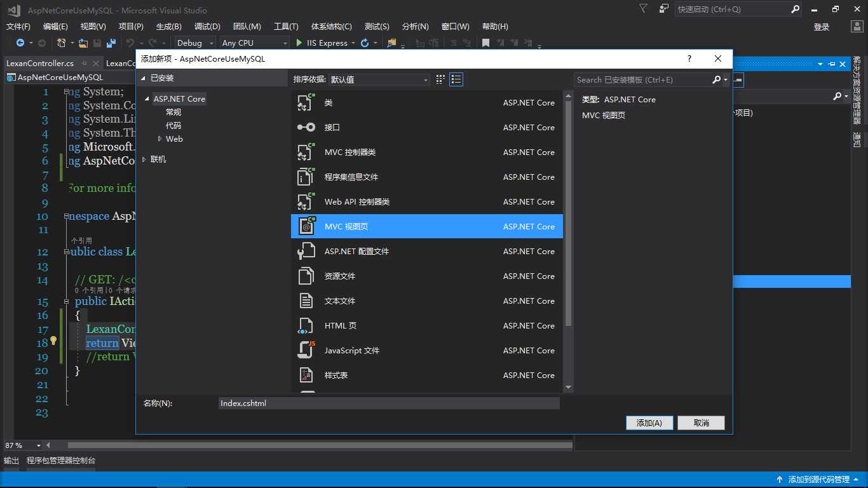
Task: Switch to medium icons list view
Action: (x=456, y=79)
